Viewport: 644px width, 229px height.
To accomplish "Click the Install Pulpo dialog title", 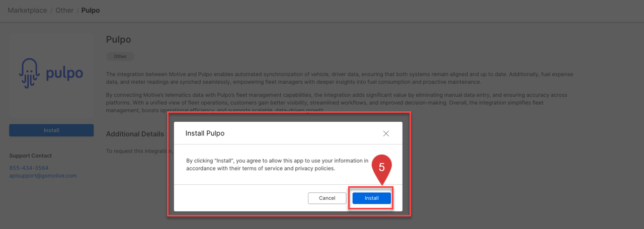I will (205, 133).
